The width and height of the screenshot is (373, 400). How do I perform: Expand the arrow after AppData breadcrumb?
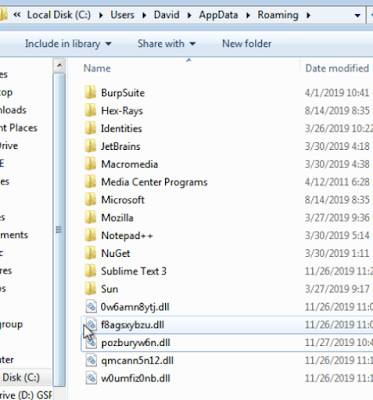pos(248,15)
